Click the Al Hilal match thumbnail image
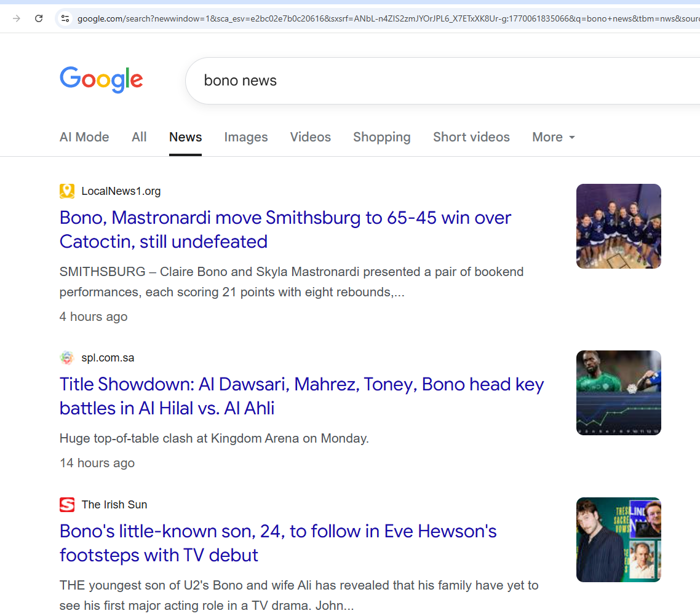This screenshot has height=616, width=700. 618,393
